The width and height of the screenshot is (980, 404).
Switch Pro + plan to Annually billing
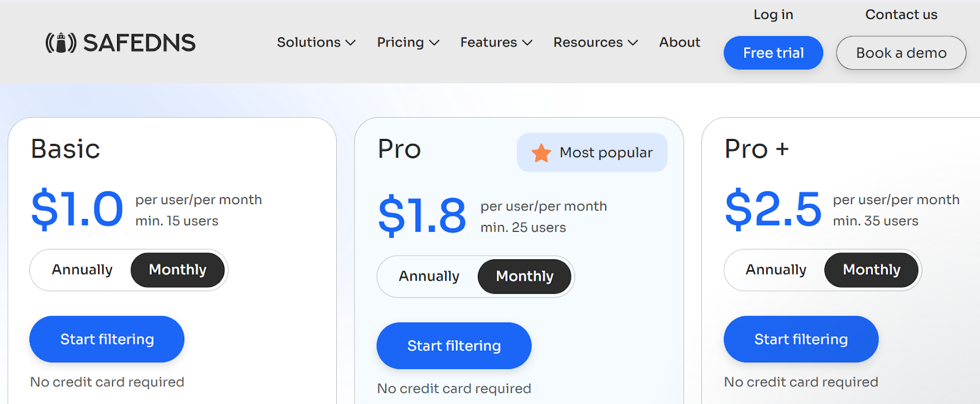[775, 270]
